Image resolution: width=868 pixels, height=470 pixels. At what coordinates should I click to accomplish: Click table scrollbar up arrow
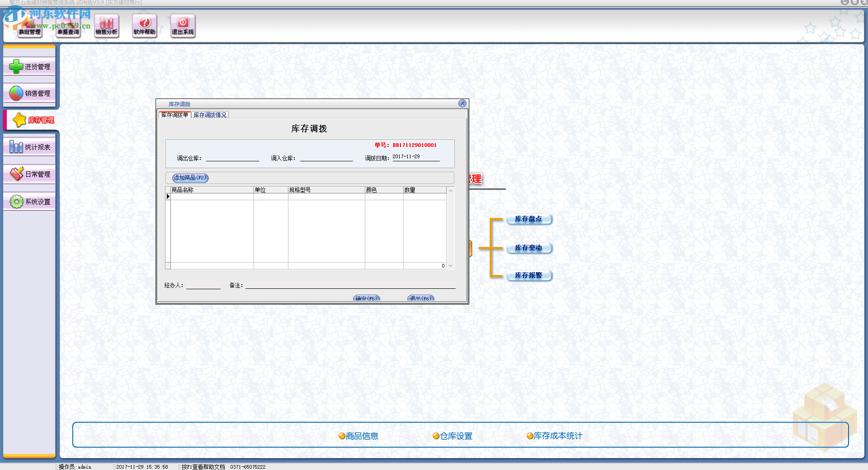tap(450, 191)
